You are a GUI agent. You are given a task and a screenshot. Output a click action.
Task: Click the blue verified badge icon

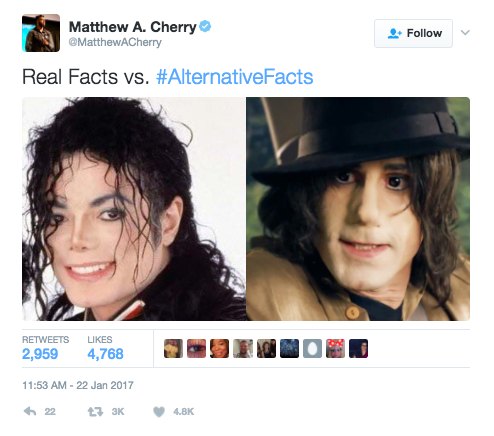(205, 26)
